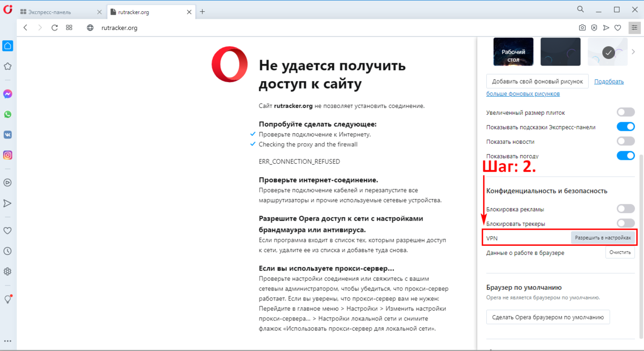644x351 pixels.
Task: Click Не удается получить доступ к сайту heading
Action: [332, 75]
